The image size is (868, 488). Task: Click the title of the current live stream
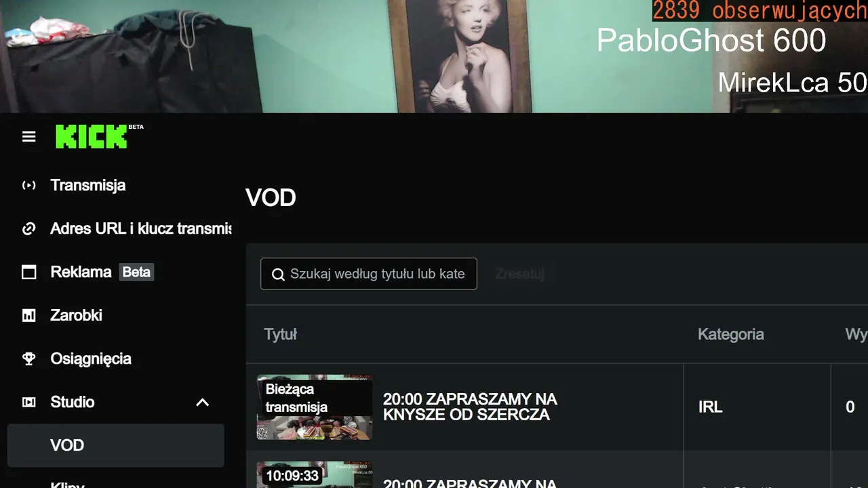click(470, 407)
